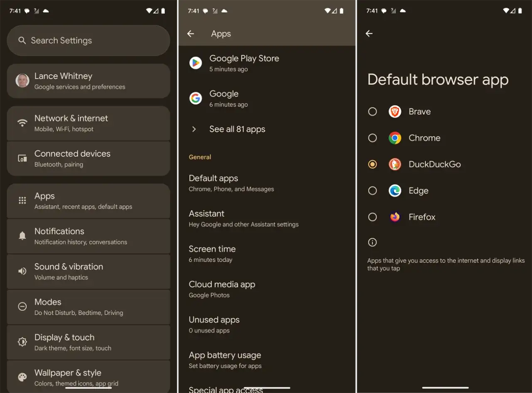Tap the DuckDuckGo label

tap(435, 165)
